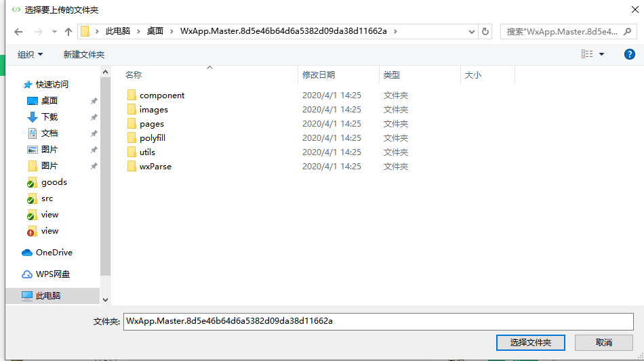The image size is (644, 361).
Task: Create folder with 新建文件夹
Action: (x=84, y=55)
